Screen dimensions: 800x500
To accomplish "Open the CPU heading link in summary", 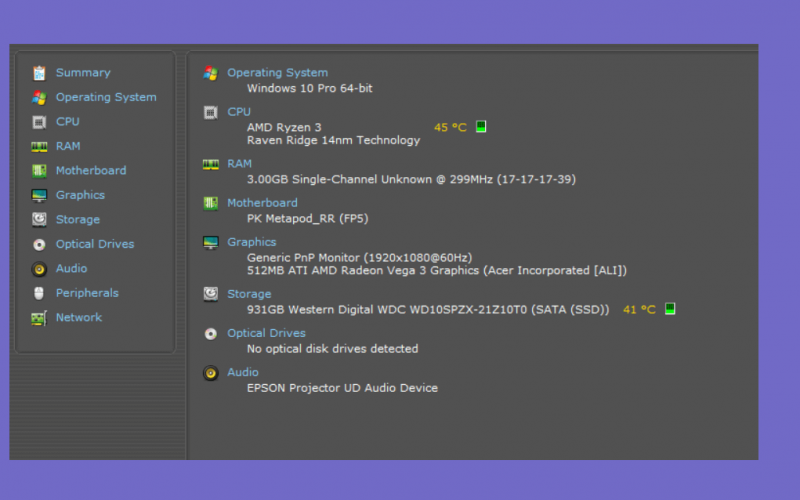I will point(239,112).
